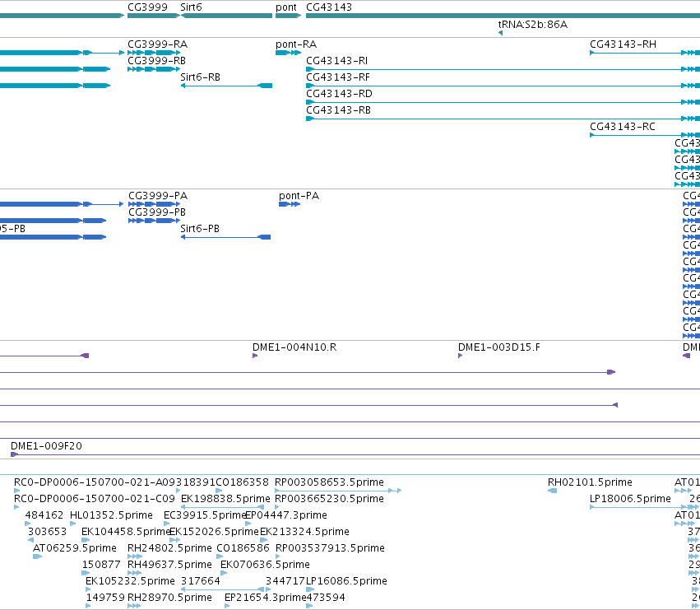Select the CG43143-RF transcript label
Image resolution: width=700 pixels, height=610 pixels.
click(338, 77)
